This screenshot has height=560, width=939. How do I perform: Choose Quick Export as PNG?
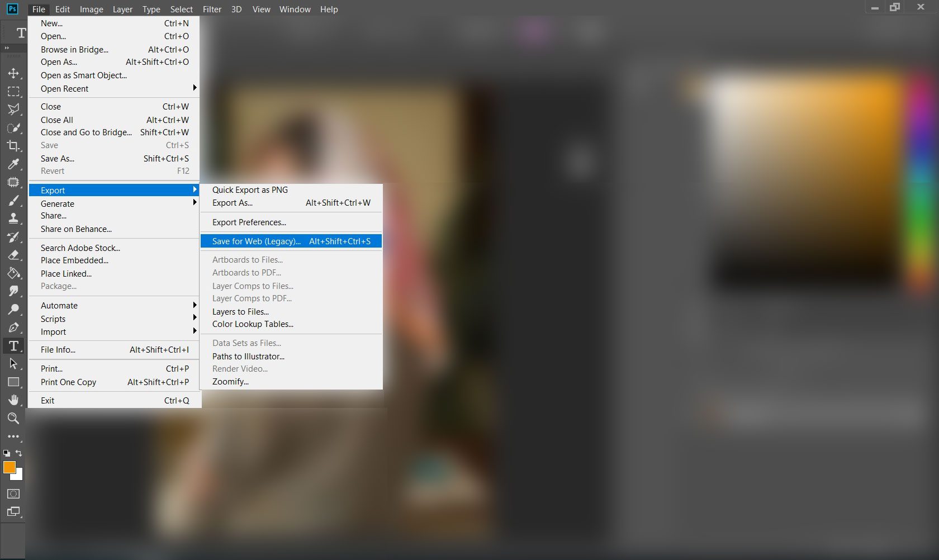(x=291, y=189)
